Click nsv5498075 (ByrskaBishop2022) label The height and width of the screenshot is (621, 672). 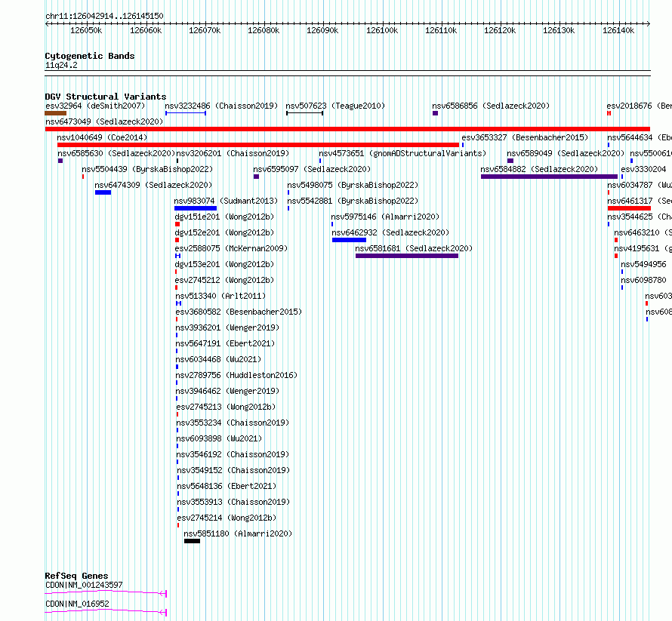click(x=353, y=185)
